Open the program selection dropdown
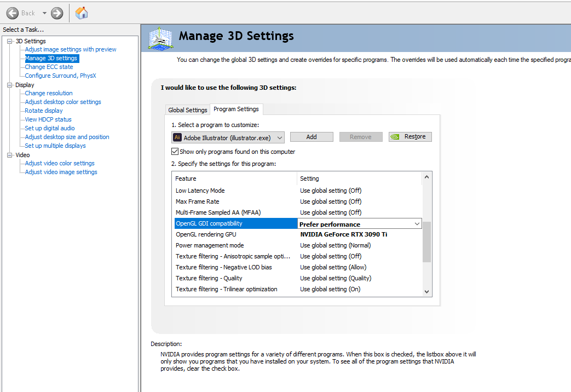Screen dimensions: 571x392 [279, 137]
